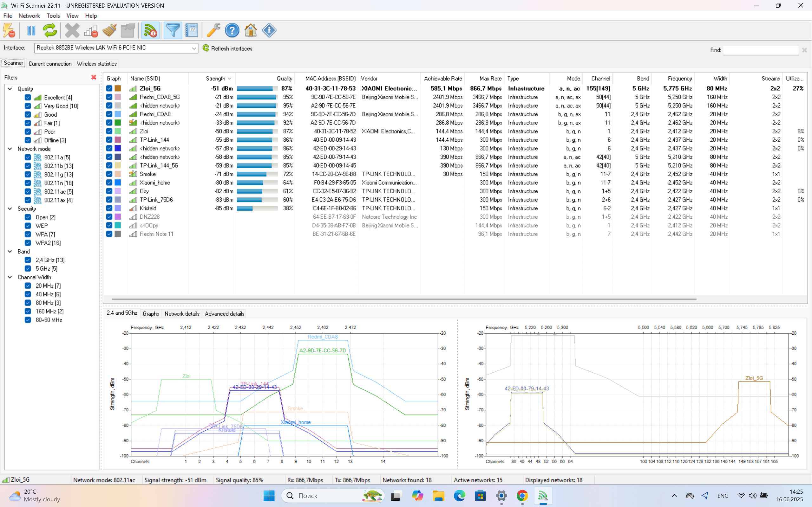Viewport: 812px width, 507px height.
Task: Switch to the Wireless statistics tab
Action: point(97,64)
